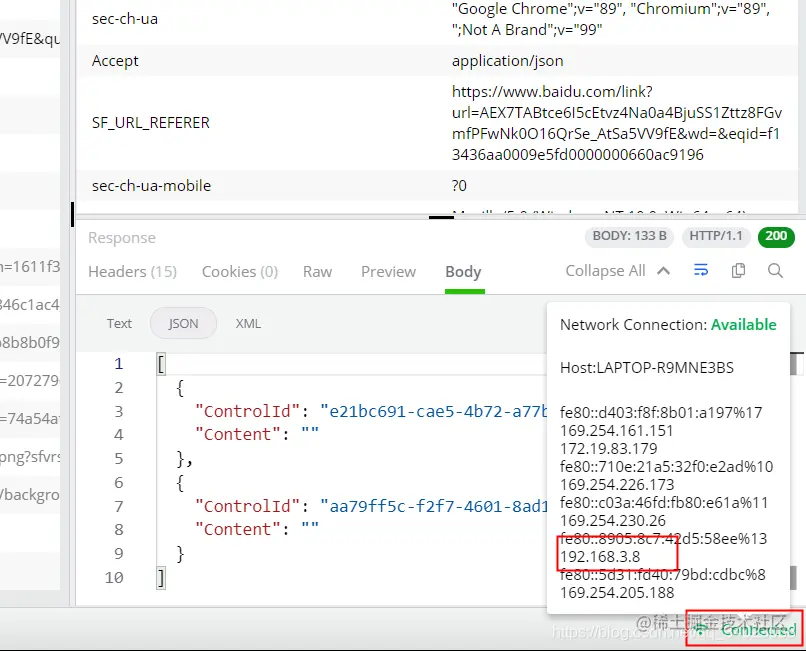Viewport: 806px width, 651px height.
Task: Open the Preview tab
Action: (388, 272)
